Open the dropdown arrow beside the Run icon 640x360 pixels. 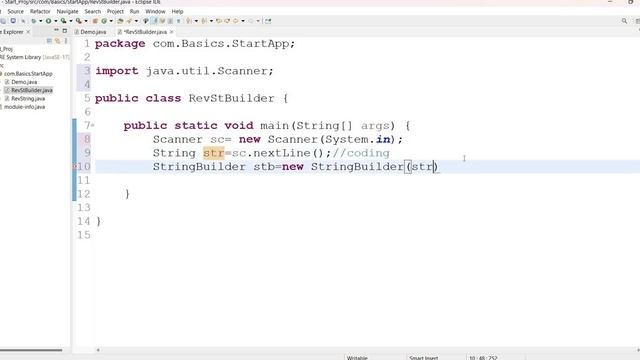pos(56,21)
